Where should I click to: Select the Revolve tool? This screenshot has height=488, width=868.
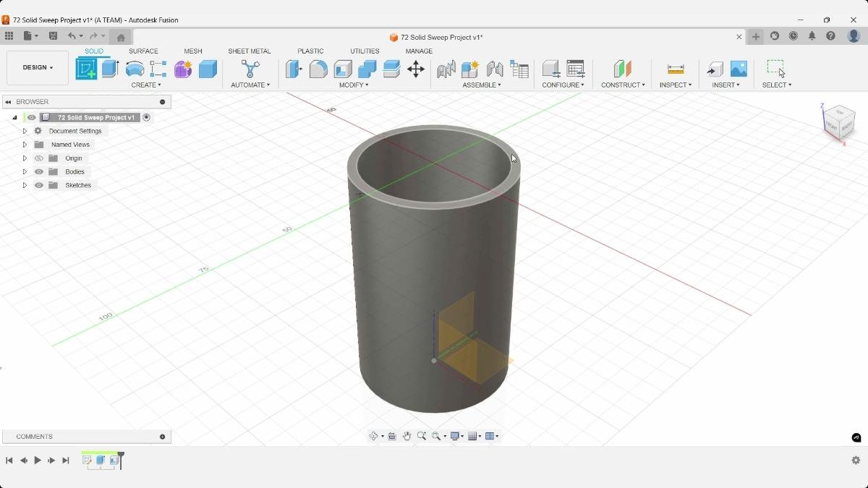point(135,69)
